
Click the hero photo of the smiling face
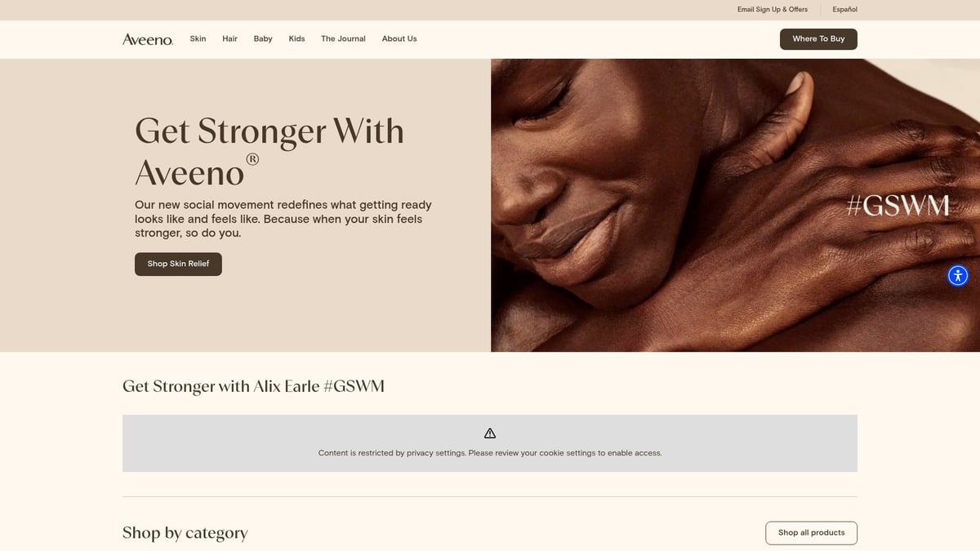(735, 206)
